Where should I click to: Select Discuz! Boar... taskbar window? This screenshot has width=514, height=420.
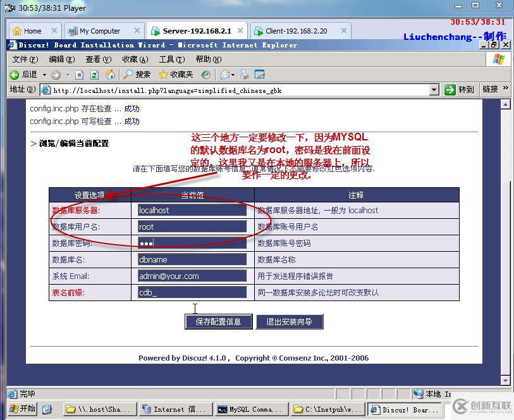point(404,409)
